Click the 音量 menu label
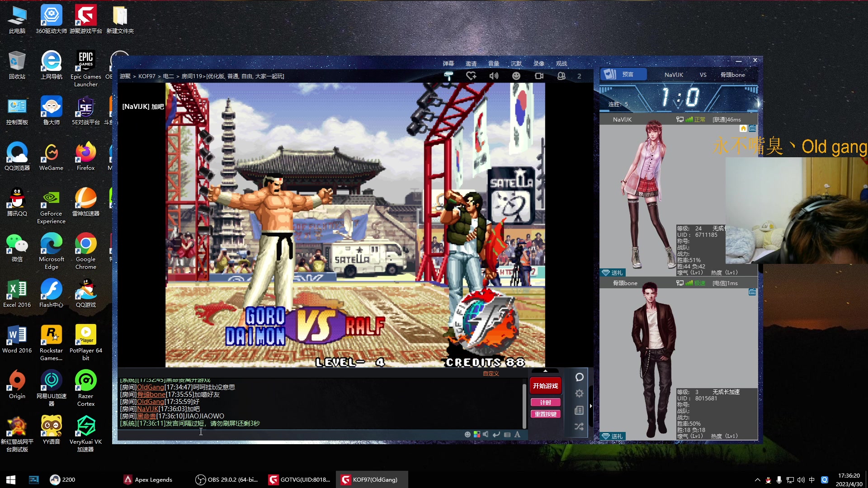This screenshot has height=488, width=868. pyautogui.click(x=494, y=64)
